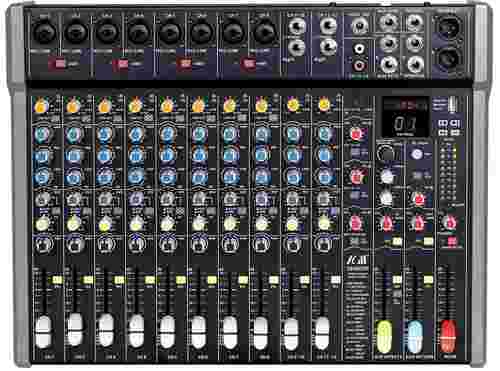Click the red RCA input jack
The width and height of the screenshot is (500, 371).
(359, 65)
